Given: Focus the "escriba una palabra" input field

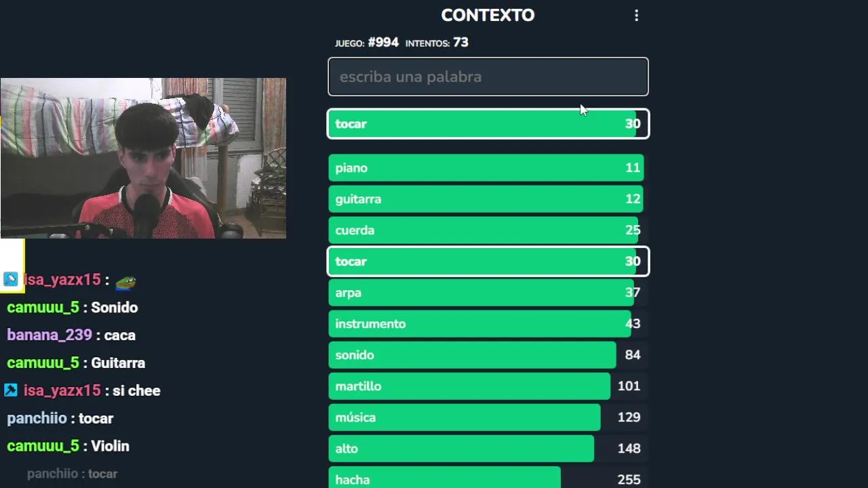Looking at the screenshot, I should [488, 77].
